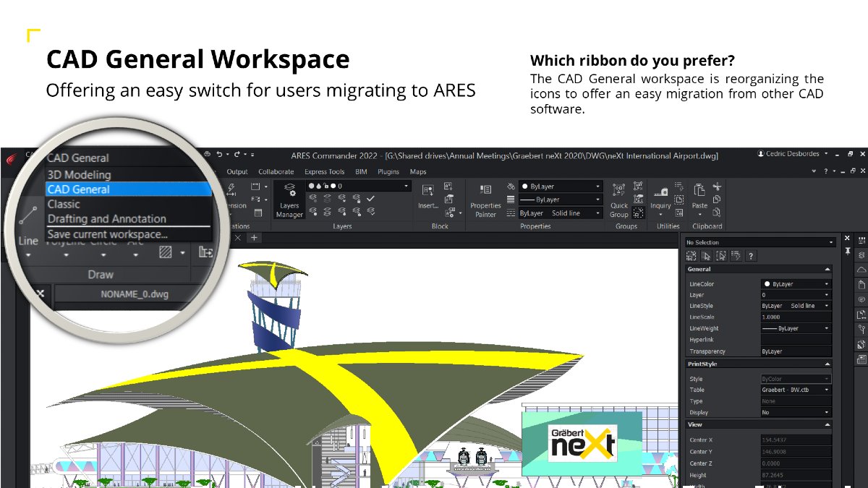This screenshot has width=868, height=488.
Task: Open the LineStyle dropdown in palette
Action: (796, 306)
